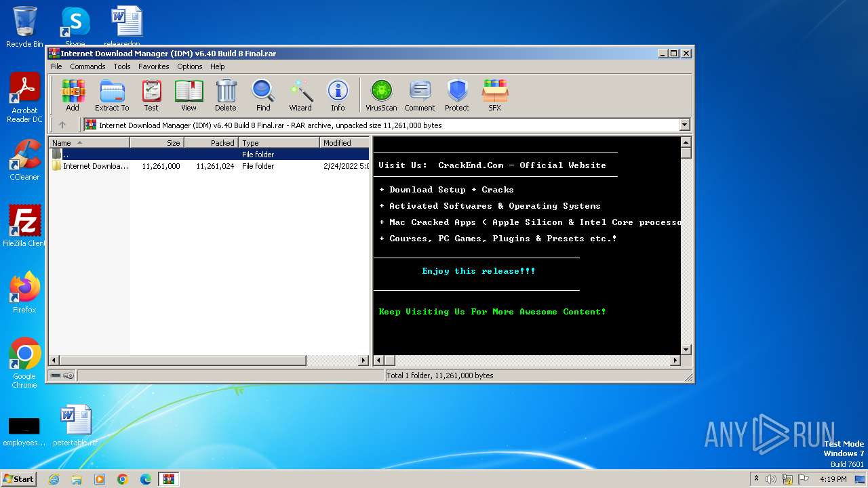Screen dimensions: 868x488
Task: Open petertable Word document on desktop
Action: (75, 426)
